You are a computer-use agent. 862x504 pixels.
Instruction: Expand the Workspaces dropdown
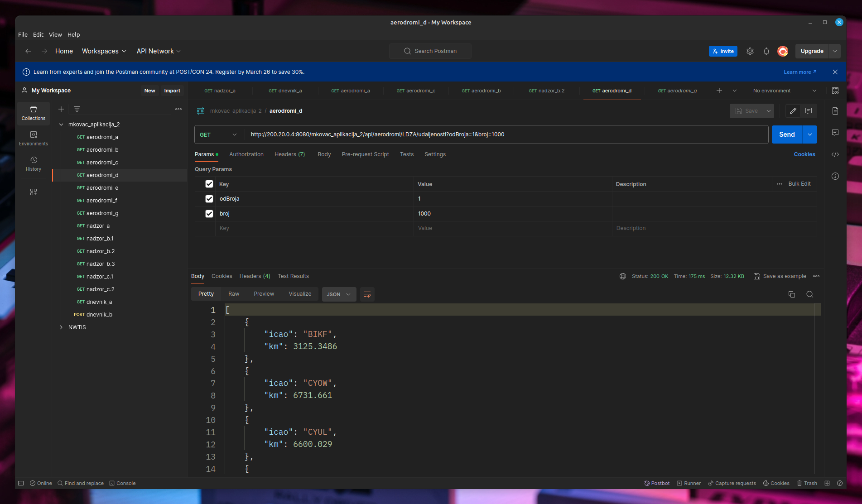[x=104, y=51]
